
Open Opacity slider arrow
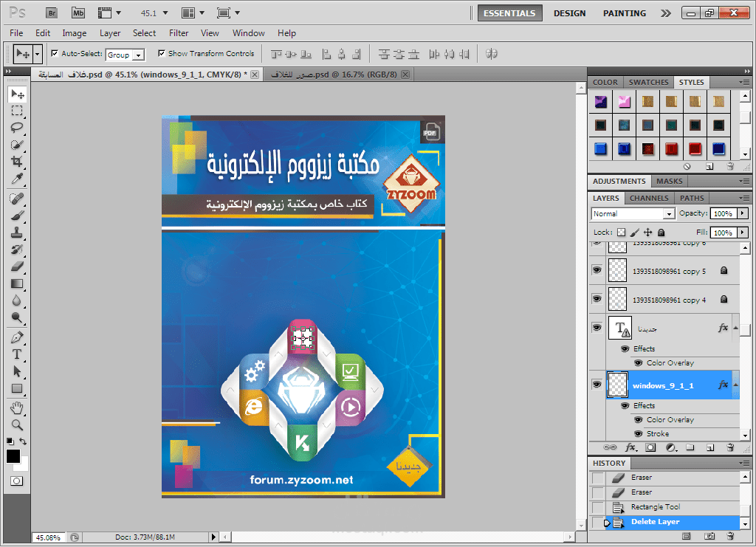[x=743, y=213]
